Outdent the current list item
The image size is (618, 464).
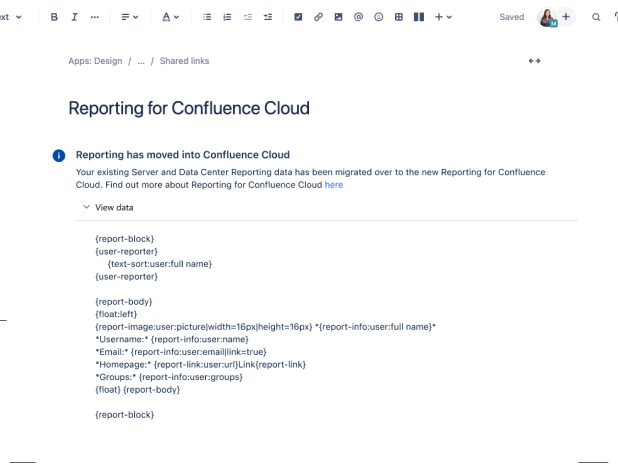(248, 17)
